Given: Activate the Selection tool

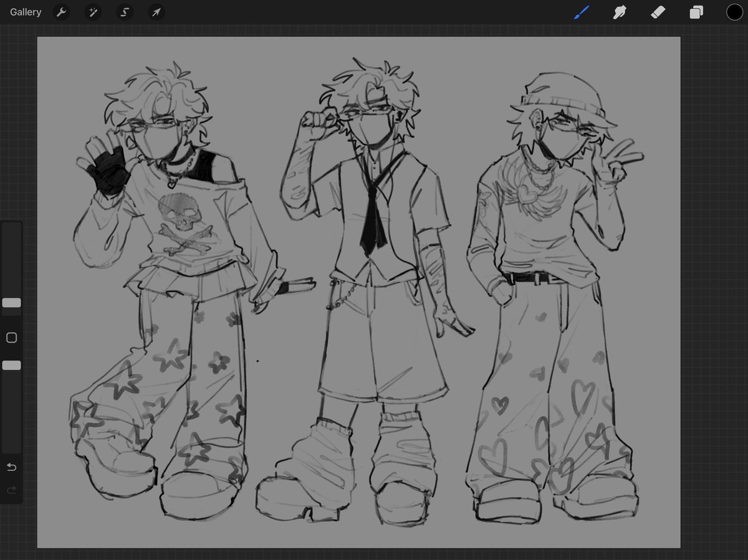Looking at the screenshot, I should [125, 12].
